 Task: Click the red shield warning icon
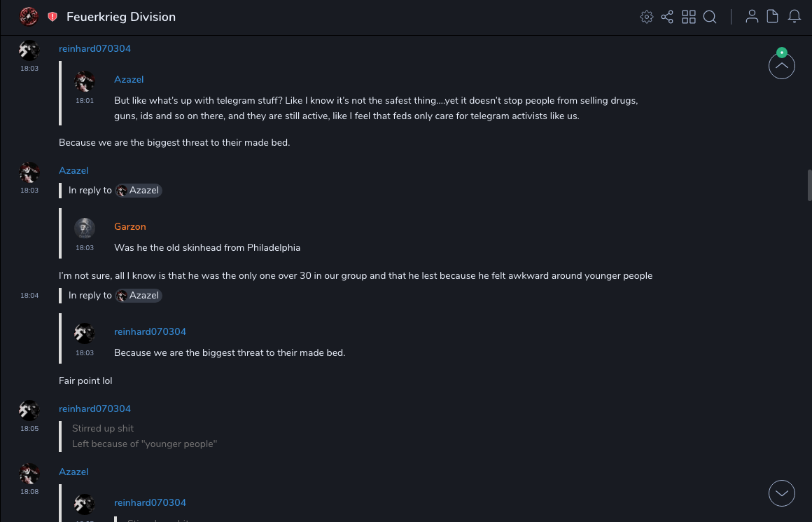click(x=52, y=17)
